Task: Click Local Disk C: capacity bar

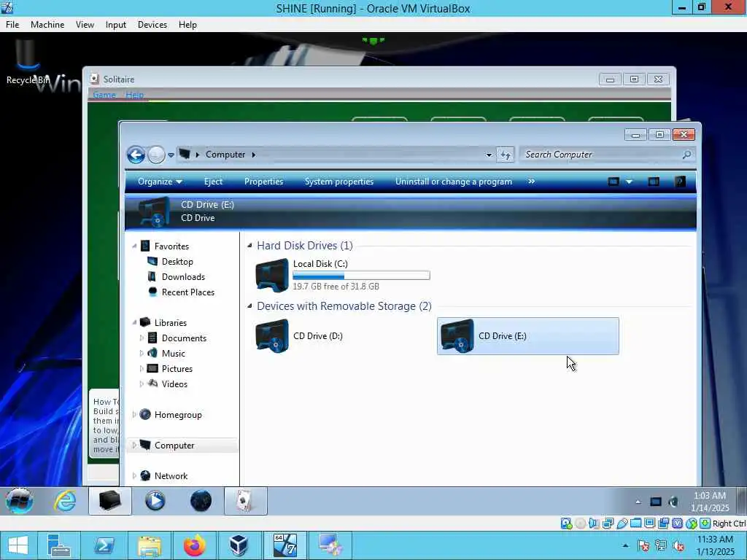Action: (361, 275)
